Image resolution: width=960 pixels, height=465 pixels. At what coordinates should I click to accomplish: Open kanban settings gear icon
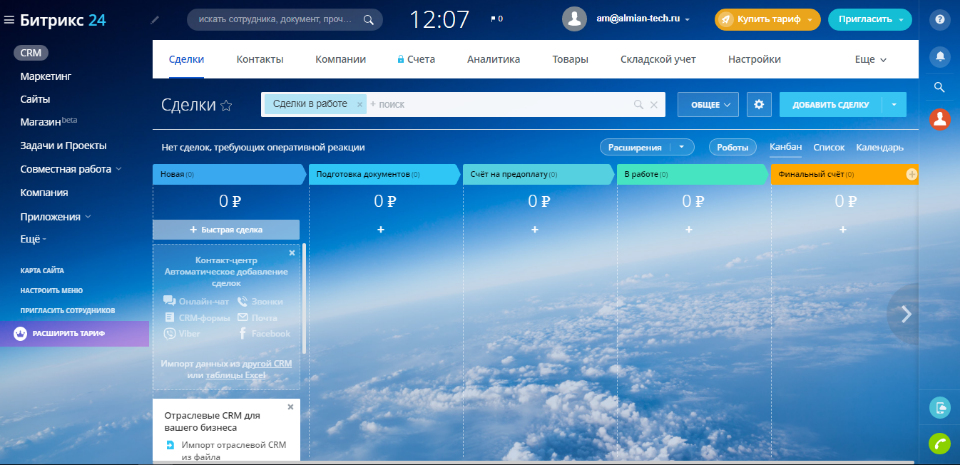pyautogui.click(x=759, y=105)
